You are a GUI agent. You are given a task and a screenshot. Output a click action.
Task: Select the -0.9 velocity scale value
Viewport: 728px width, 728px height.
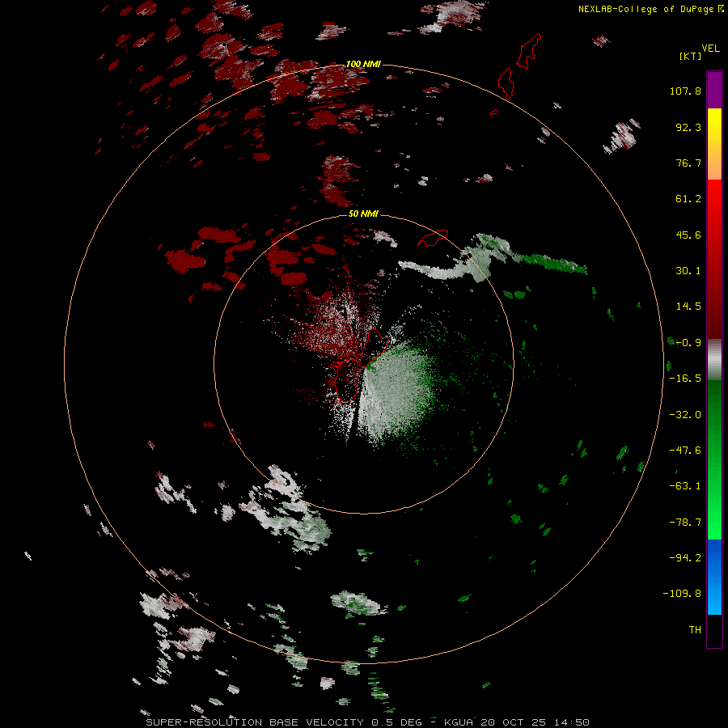tap(688, 343)
